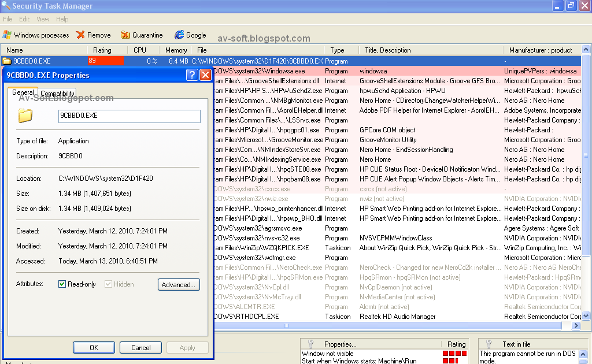Click the folder icon beside 9CBBD0.EXE row
Viewport: 592px width, 364px height.
(7, 61)
